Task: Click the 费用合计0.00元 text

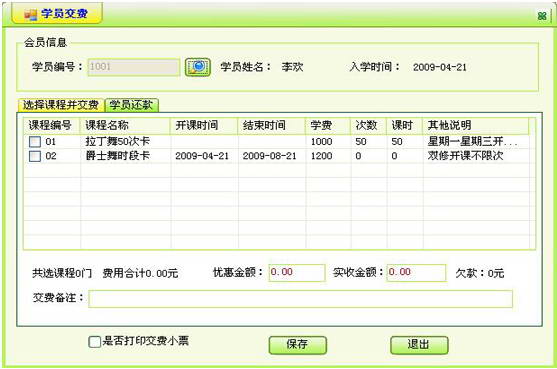Action: [x=140, y=273]
